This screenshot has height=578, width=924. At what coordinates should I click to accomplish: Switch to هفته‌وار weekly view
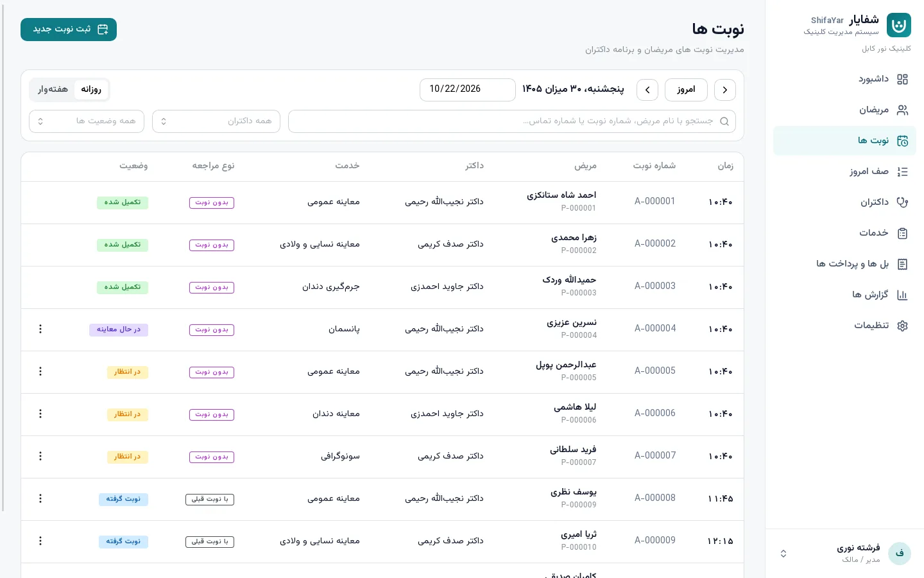coord(53,89)
